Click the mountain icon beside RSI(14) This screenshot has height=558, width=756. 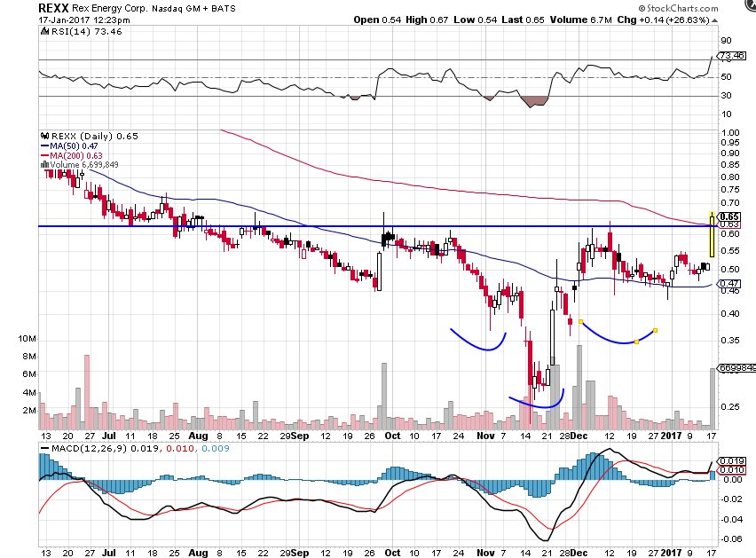44,31
